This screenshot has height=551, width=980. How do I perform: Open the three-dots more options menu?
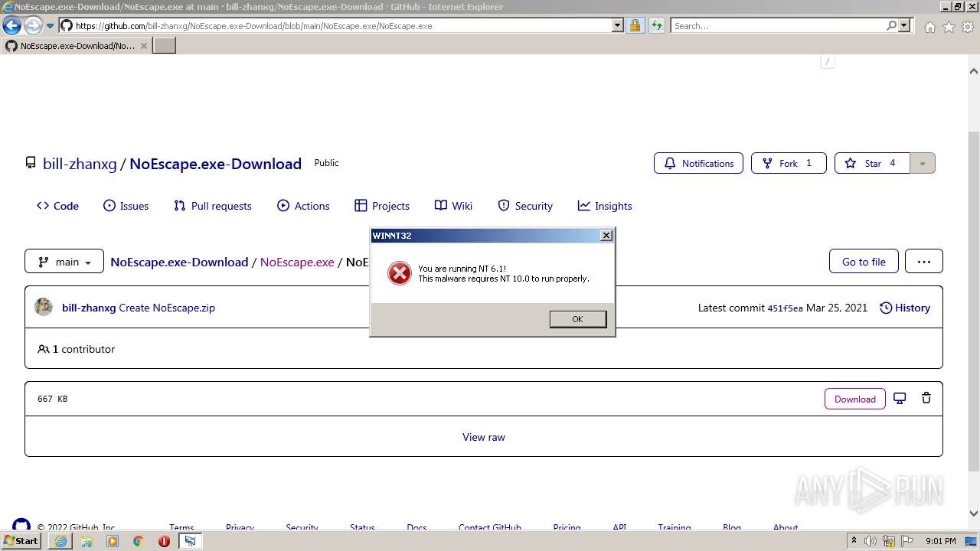point(924,262)
